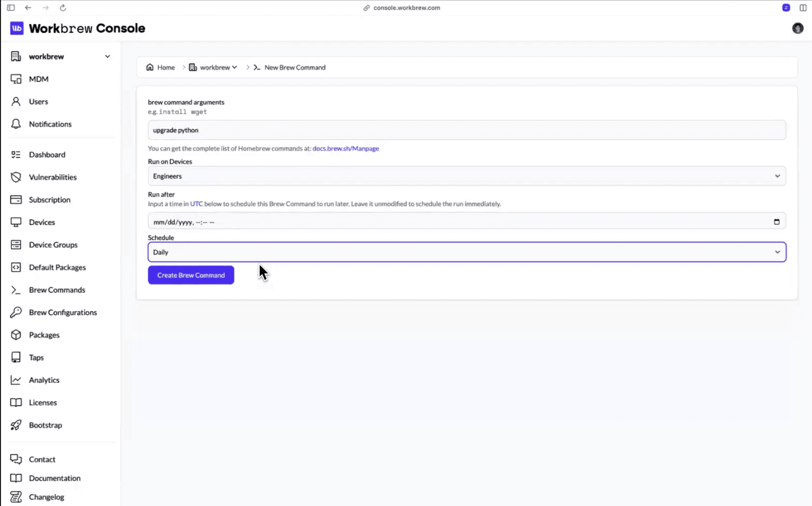The width and height of the screenshot is (812, 506).
Task: Click the Brew Configurations key icon
Action: point(16,312)
